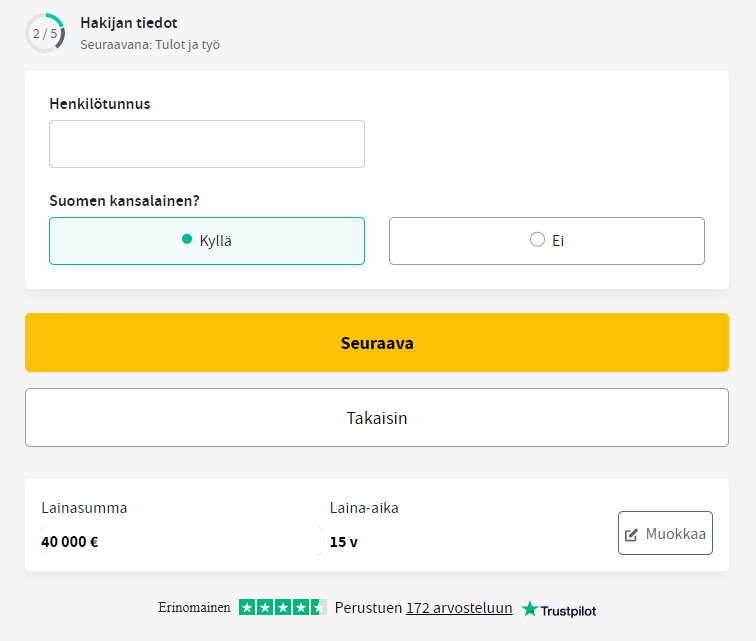Click the empty radio circle next to Ei

click(537, 240)
